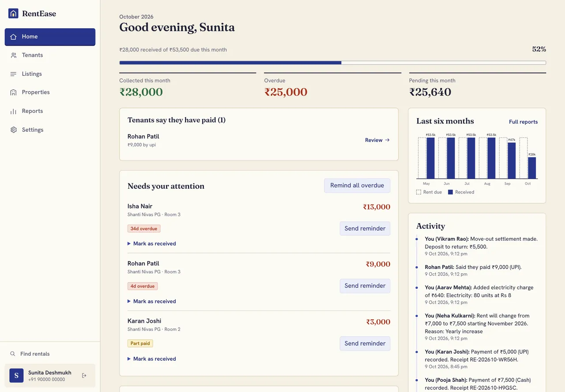Click the Tenants people icon
Image resolution: width=565 pixels, height=392 pixels.
pyautogui.click(x=13, y=55)
